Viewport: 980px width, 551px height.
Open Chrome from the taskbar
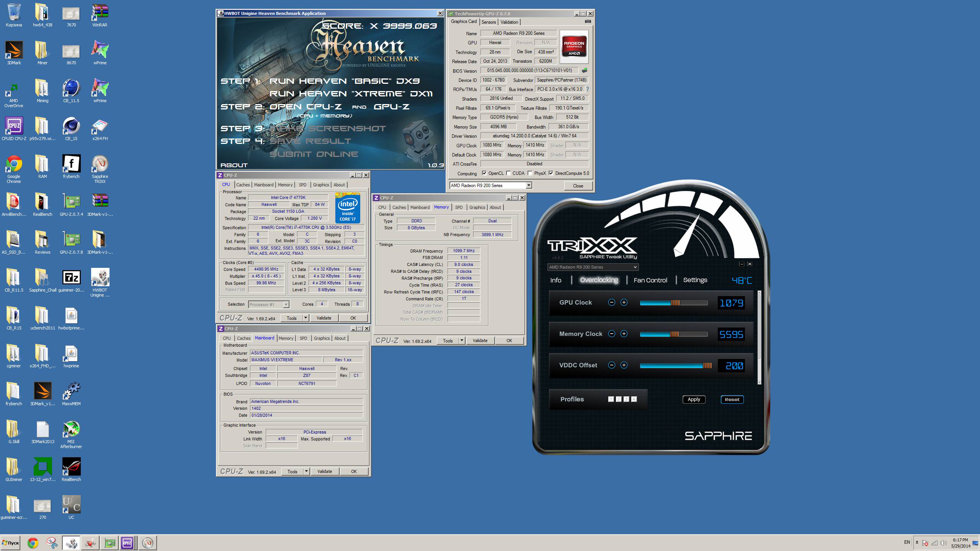pos(33,543)
